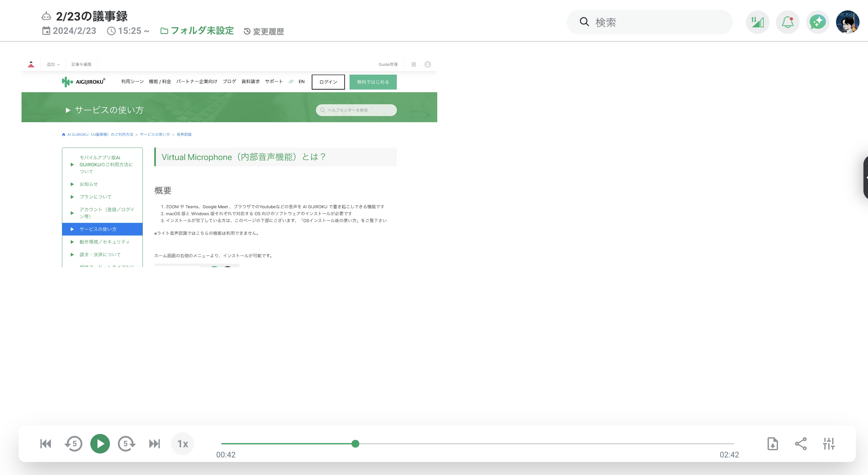868x475 pixels.
Task: Click the playback progress slider handle
Action: pos(355,444)
